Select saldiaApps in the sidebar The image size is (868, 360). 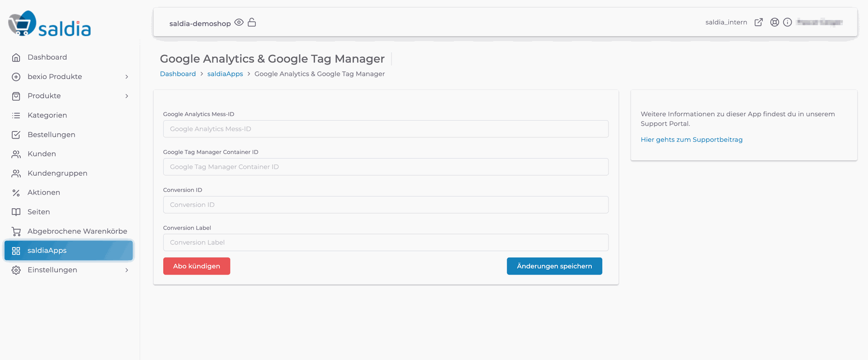pos(69,251)
